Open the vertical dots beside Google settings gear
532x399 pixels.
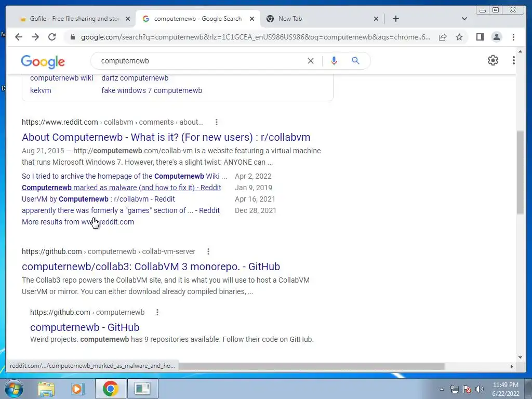click(x=513, y=60)
